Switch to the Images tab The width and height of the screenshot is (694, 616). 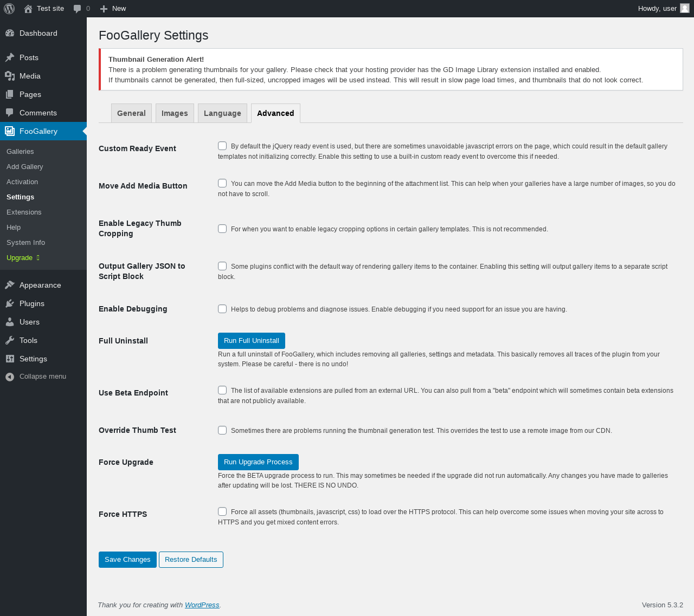(175, 113)
